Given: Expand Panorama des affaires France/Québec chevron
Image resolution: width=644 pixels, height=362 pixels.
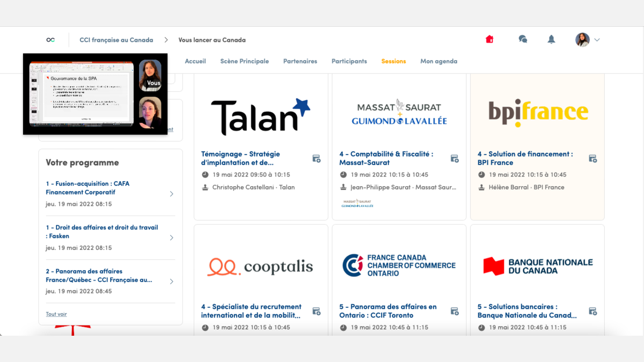Looking at the screenshot, I should pyautogui.click(x=171, y=282).
